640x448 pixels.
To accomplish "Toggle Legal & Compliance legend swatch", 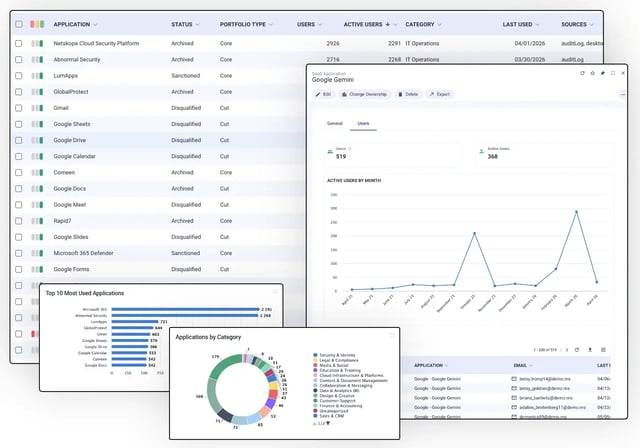I will point(315,360).
